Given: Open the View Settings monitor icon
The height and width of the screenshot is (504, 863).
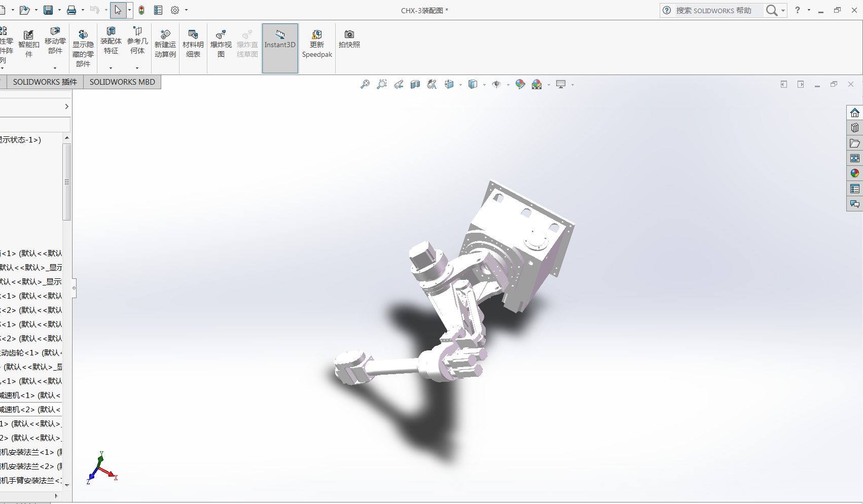Looking at the screenshot, I should point(561,84).
